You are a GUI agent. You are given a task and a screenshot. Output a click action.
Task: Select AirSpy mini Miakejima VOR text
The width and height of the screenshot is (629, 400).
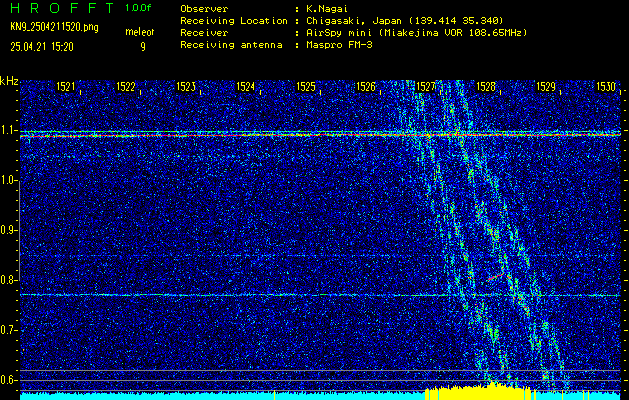[x=417, y=32]
